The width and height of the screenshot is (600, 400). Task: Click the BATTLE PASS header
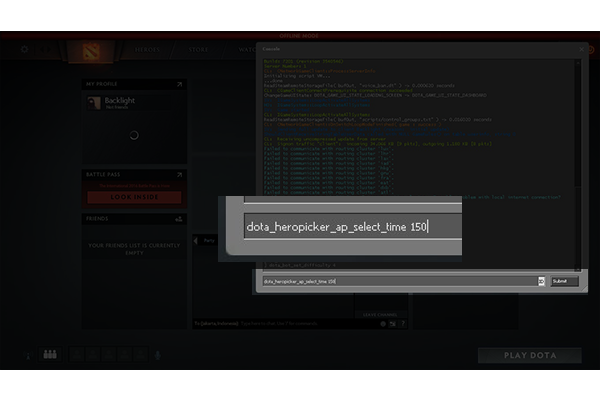pyautogui.click(x=103, y=175)
